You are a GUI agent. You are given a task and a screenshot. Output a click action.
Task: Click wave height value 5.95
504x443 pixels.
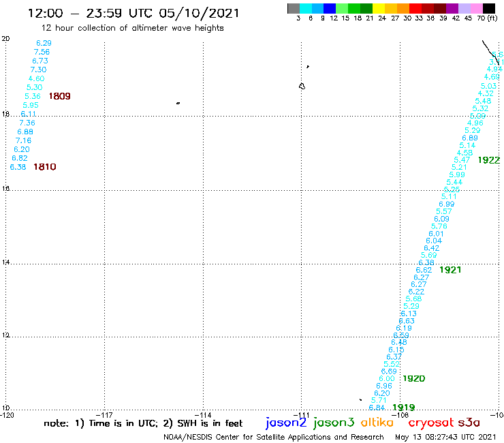[31, 105]
